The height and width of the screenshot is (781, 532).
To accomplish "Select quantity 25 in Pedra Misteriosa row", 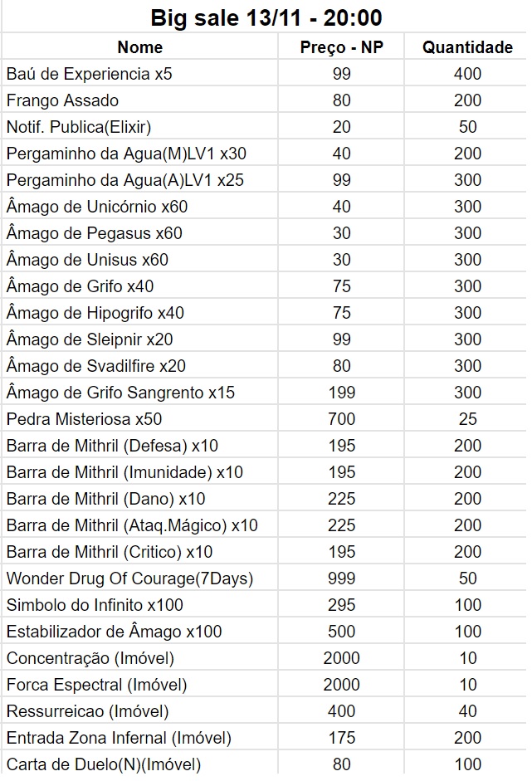I will point(467,419).
